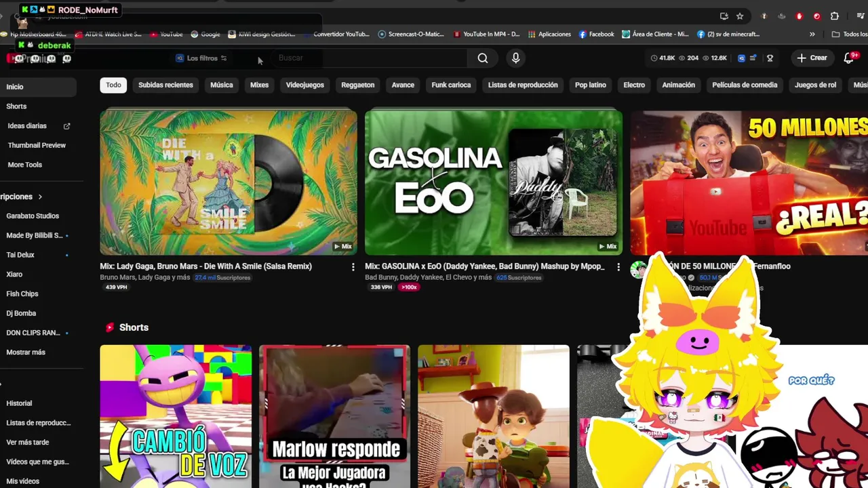Show more bookmarks with the double chevron
Viewport: 868px width, 488px height.
point(812,34)
